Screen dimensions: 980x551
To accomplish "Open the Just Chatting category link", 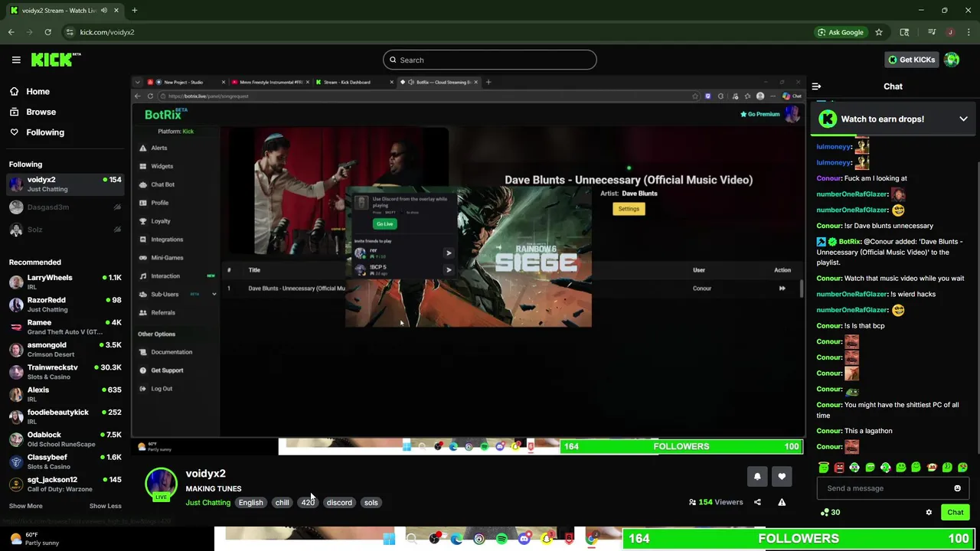I will click(207, 503).
